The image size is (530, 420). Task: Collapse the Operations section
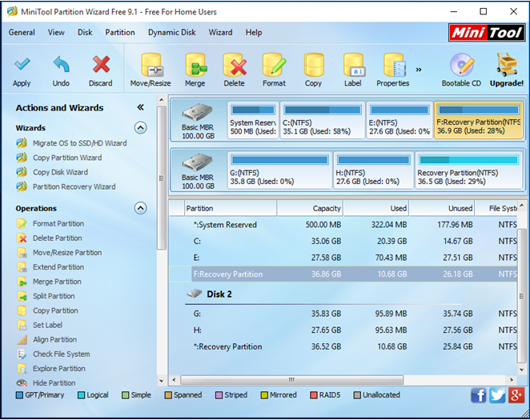click(x=140, y=208)
